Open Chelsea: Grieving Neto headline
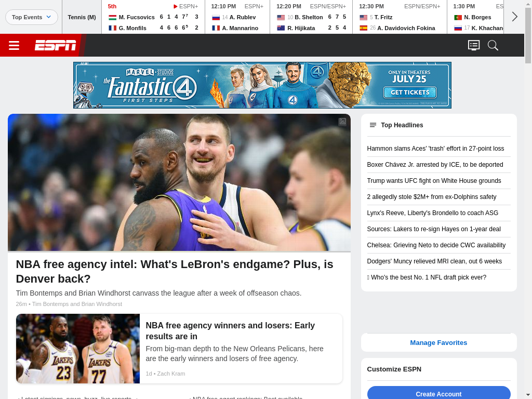 436,245
